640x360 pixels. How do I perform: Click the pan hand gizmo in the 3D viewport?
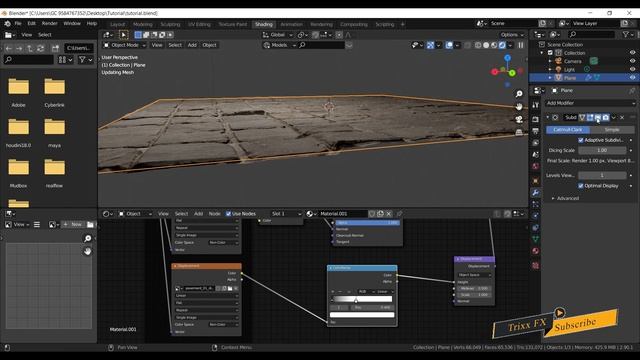[519, 107]
